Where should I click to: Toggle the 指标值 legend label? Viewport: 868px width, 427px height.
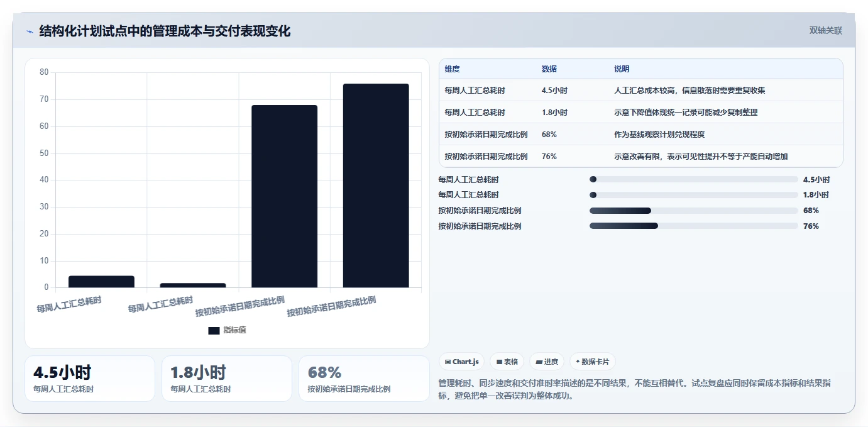point(234,330)
